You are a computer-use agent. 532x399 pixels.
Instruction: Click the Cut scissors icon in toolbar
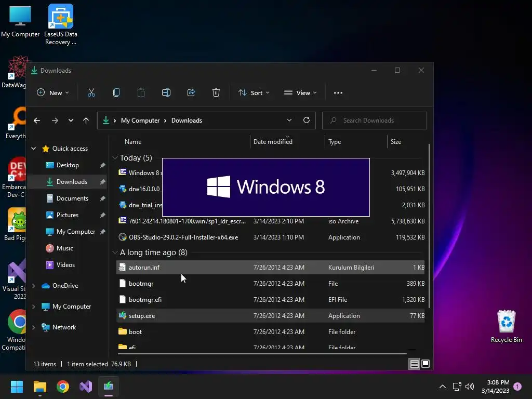tap(91, 92)
